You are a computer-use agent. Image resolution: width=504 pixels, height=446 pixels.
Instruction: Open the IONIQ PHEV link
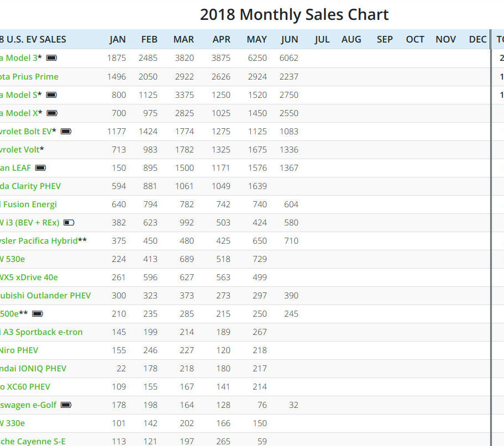pos(33,369)
